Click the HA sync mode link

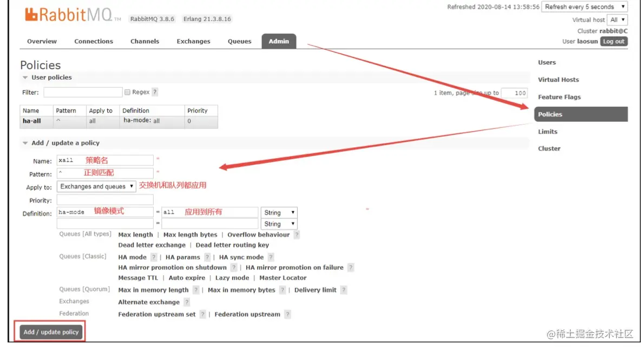click(241, 257)
